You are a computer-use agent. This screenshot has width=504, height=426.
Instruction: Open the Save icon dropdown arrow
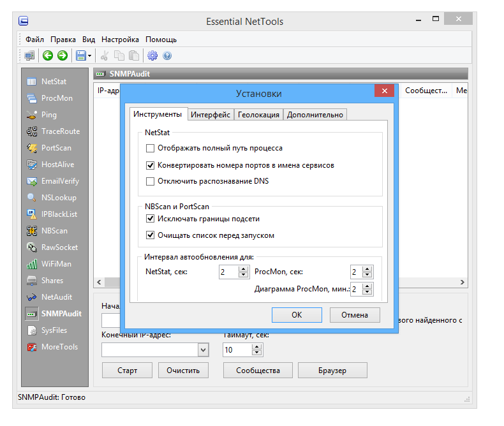[x=90, y=55]
